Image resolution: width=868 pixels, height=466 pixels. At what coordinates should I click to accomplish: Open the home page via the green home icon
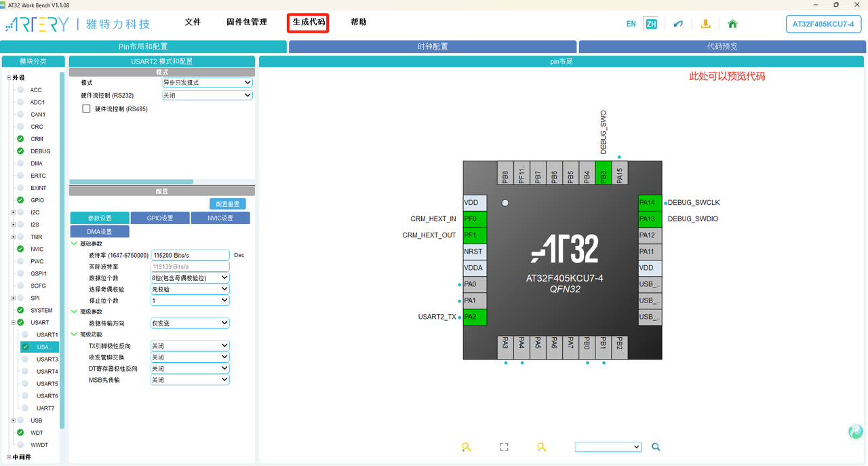pos(732,23)
